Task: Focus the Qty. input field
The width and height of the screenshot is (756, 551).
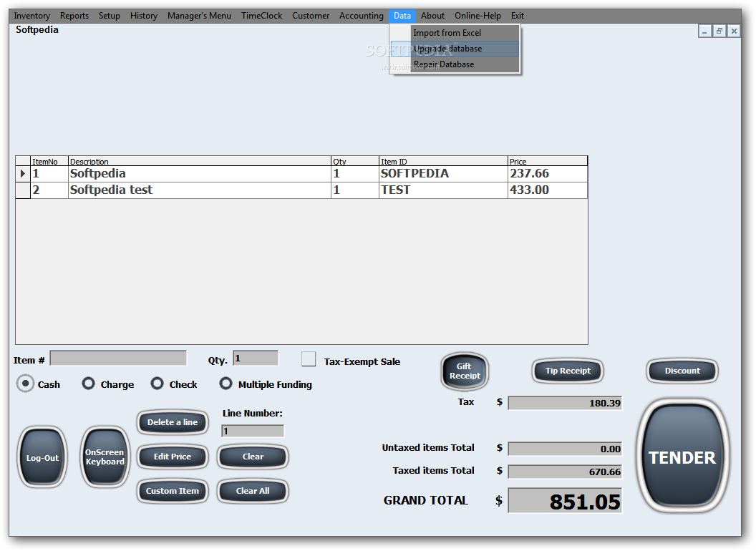Action: coord(256,359)
